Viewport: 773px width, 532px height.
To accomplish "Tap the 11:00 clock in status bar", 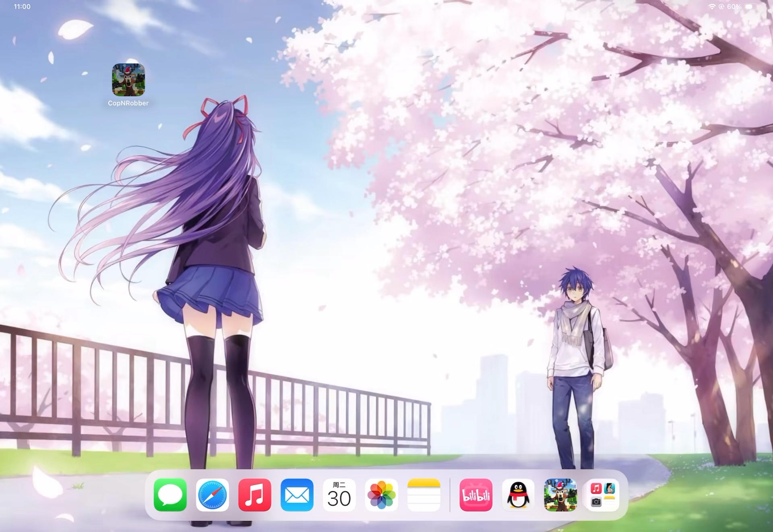I will pos(22,7).
